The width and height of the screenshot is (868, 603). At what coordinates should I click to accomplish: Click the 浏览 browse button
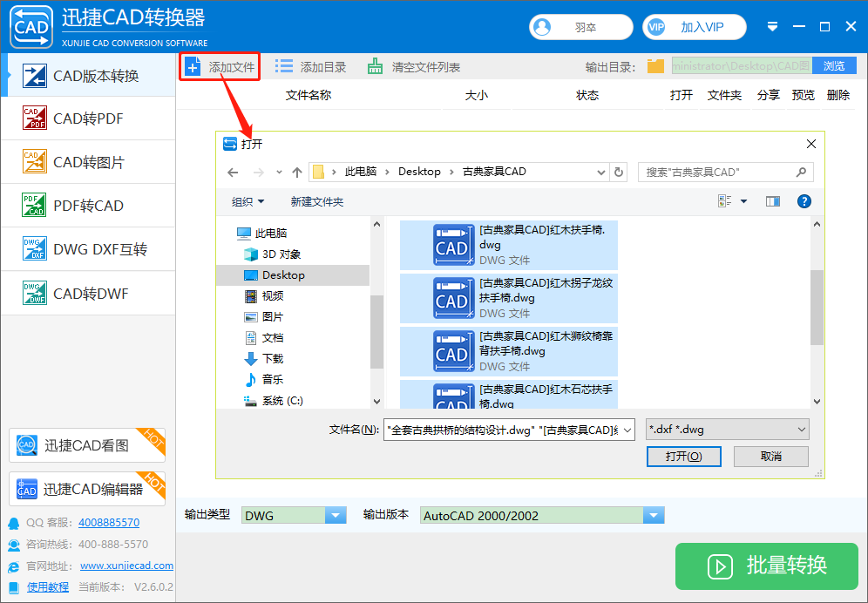coord(834,66)
